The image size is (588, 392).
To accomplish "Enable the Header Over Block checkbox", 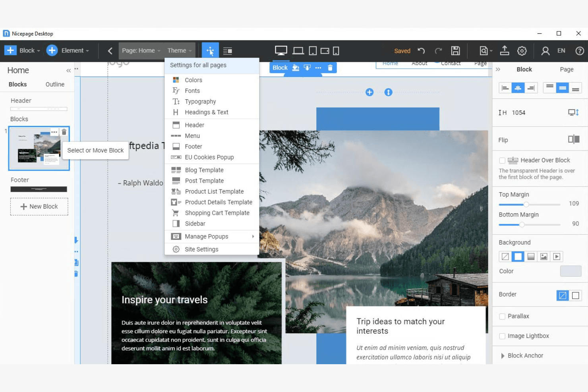I will (x=502, y=160).
